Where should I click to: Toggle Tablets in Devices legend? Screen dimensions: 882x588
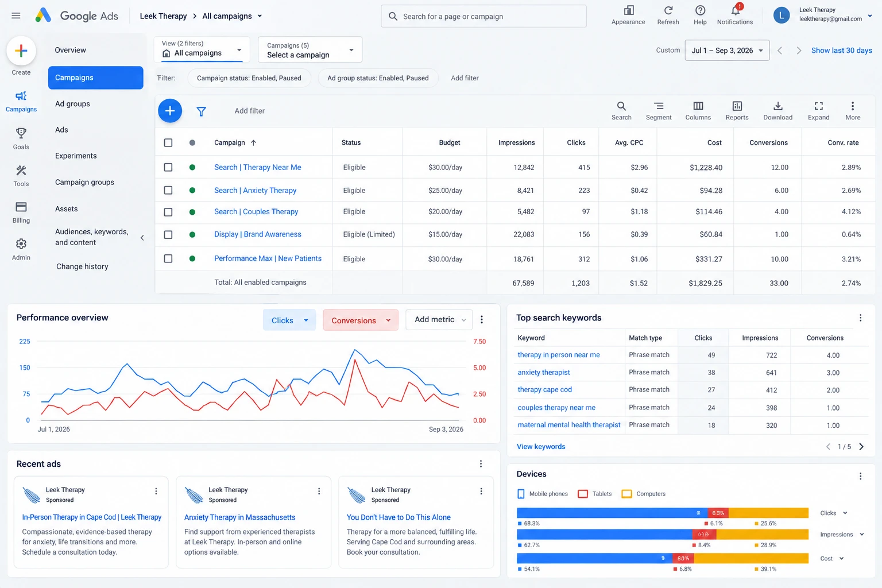coord(594,494)
